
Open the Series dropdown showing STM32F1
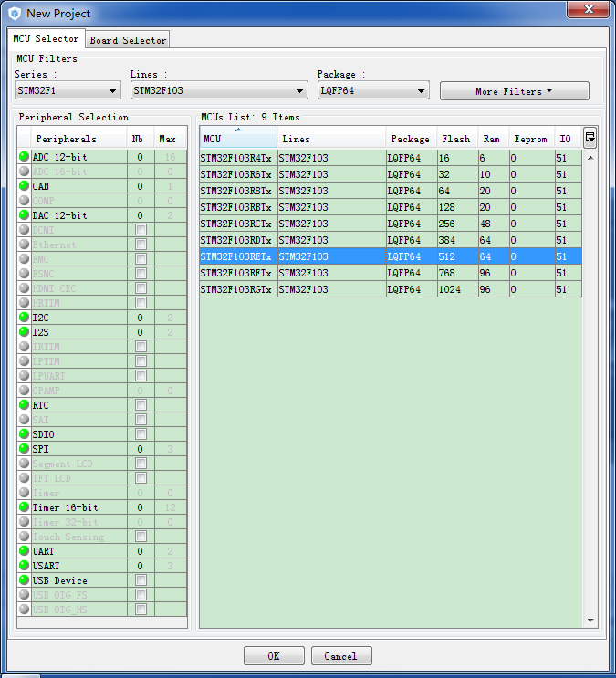pos(68,91)
